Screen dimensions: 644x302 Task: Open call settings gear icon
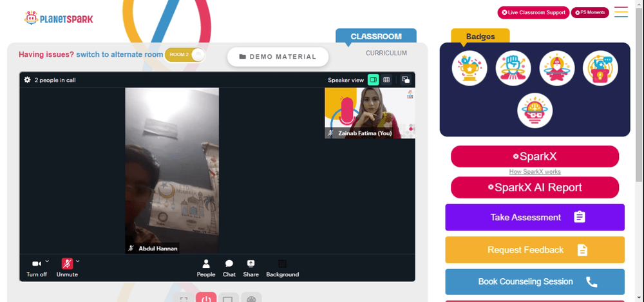click(x=27, y=80)
